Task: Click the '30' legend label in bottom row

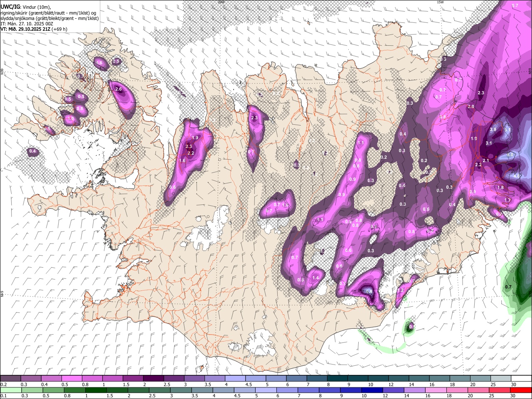Action: pyautogui.click(x=514, y=396)
